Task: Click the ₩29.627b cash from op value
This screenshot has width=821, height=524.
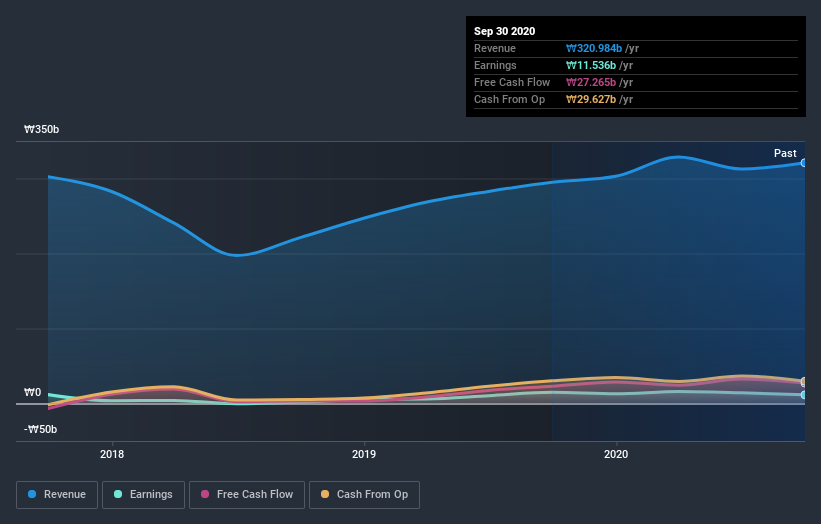Action: coord(591,99)
